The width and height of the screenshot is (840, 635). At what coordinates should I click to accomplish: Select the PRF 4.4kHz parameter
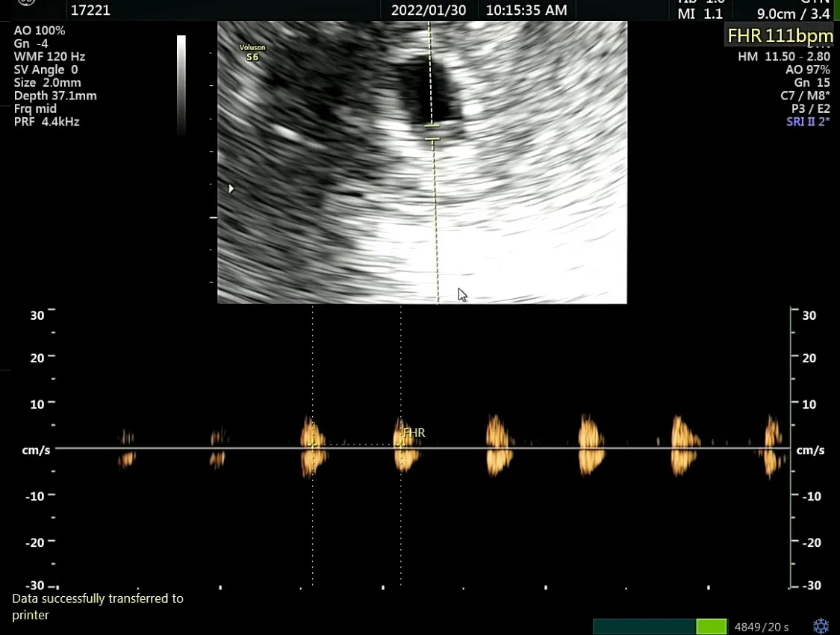click(46, 122)
